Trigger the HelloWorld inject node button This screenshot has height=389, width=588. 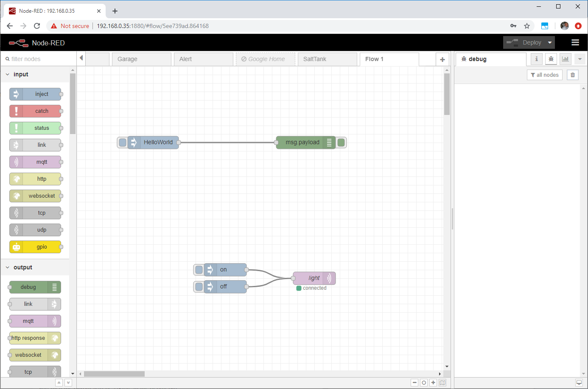[123, 143]
